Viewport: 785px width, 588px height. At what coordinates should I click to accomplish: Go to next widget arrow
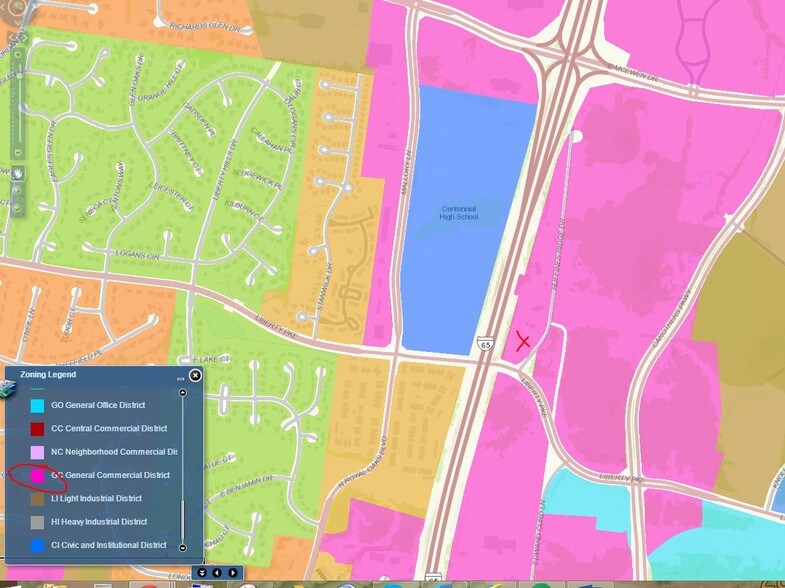pyautogui.click(x=233, y=572)
